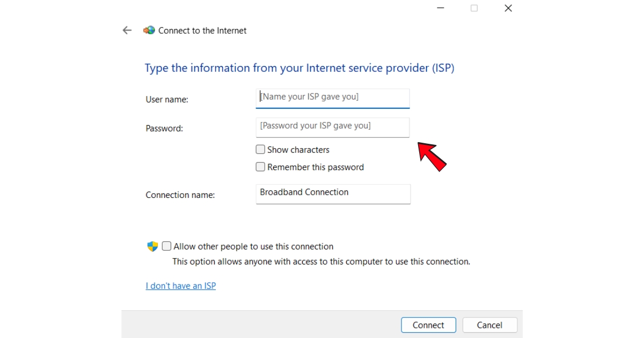
Task: Click the "User name:" label
Action: pos(167,100)
